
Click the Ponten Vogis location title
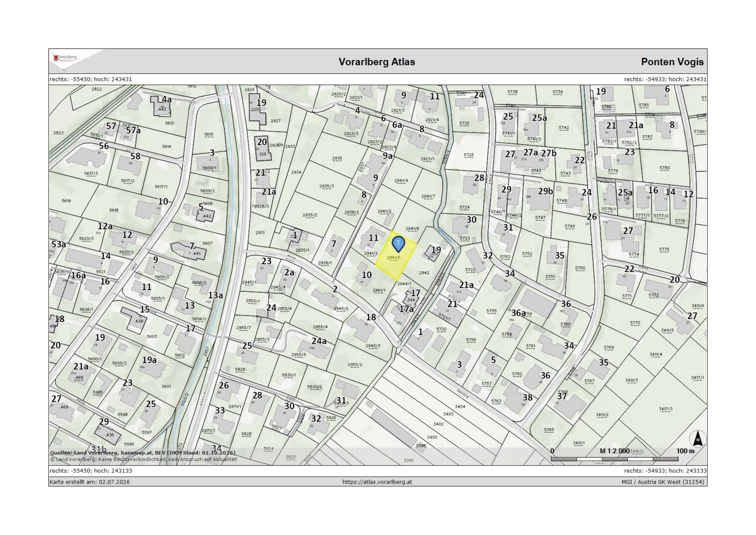(x=672, y=62)
